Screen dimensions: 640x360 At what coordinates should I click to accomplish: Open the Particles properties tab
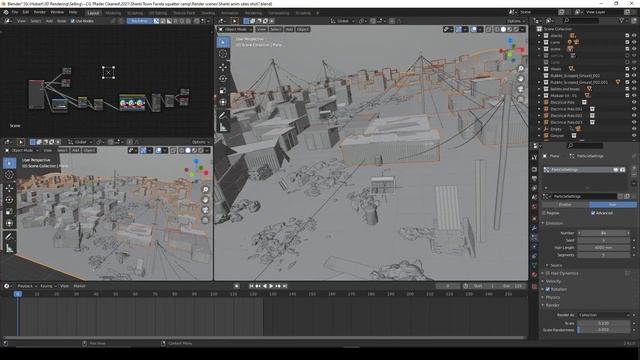tap(534, 237)
